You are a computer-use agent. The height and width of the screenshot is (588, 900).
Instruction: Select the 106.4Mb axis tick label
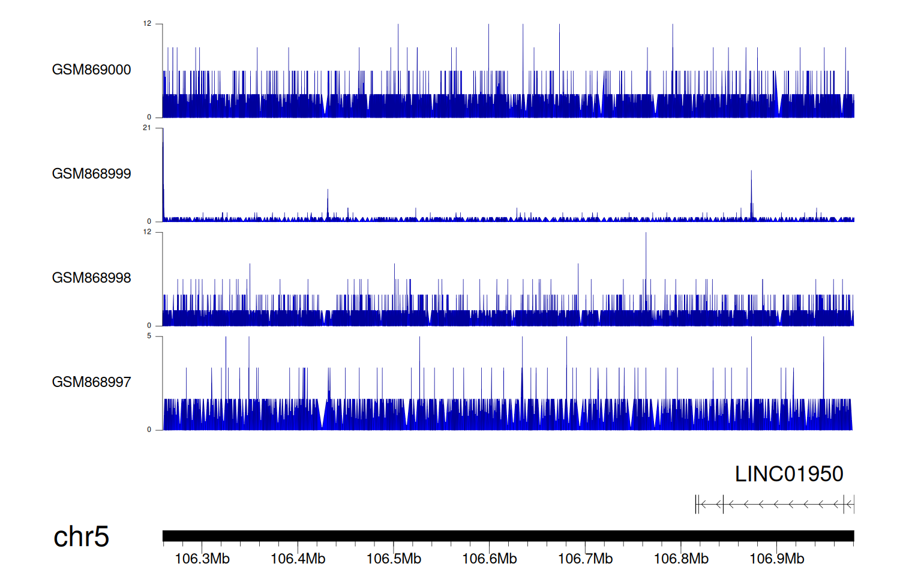pyautogui.click(x=298, y=559)
